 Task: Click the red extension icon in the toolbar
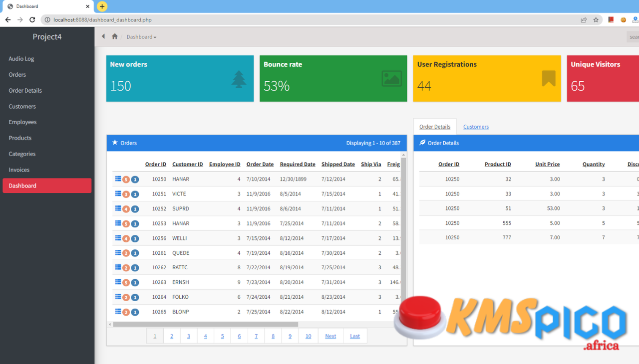coord(611,20)
